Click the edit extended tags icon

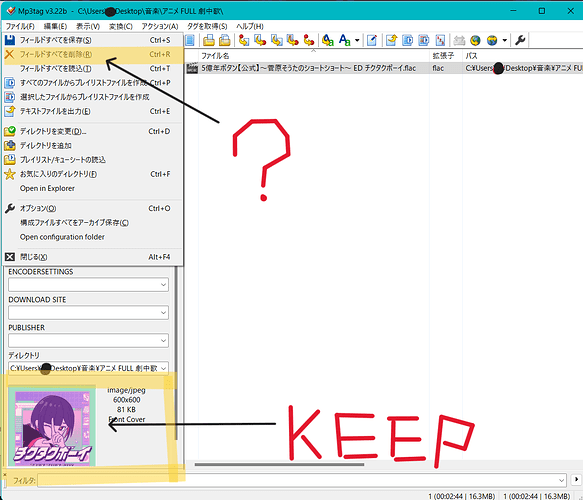(x=372, y=40)
